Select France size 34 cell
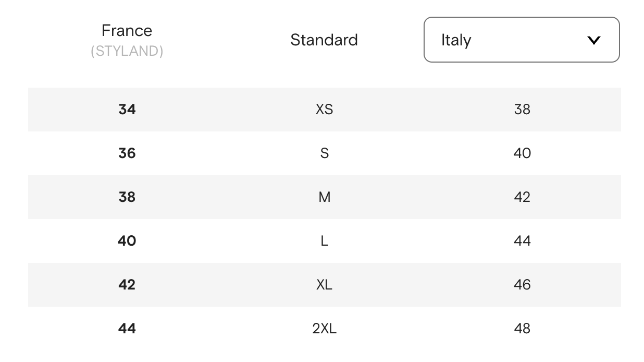 [x=127, y=110]
